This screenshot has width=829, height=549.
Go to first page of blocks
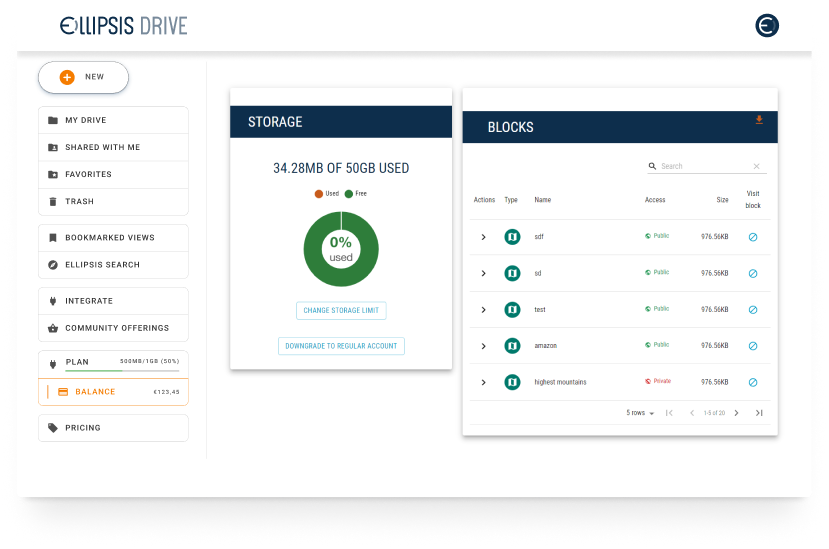click(669, 413)
